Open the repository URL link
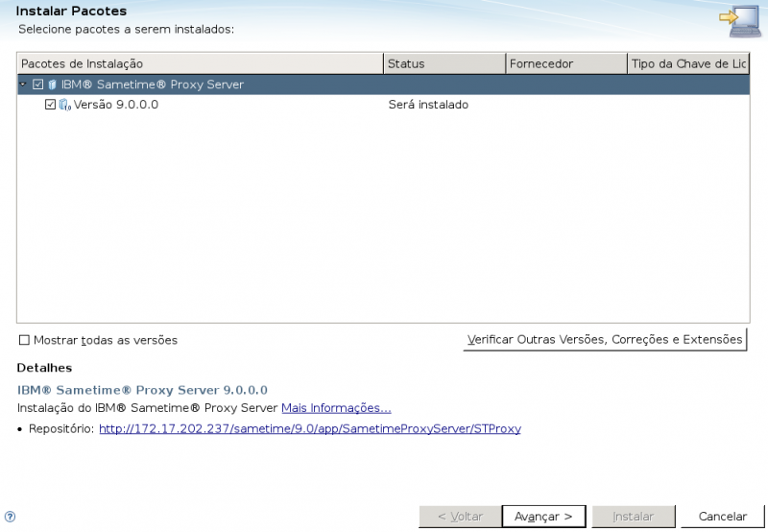768x532 pixels. click(x=309, y=429)
